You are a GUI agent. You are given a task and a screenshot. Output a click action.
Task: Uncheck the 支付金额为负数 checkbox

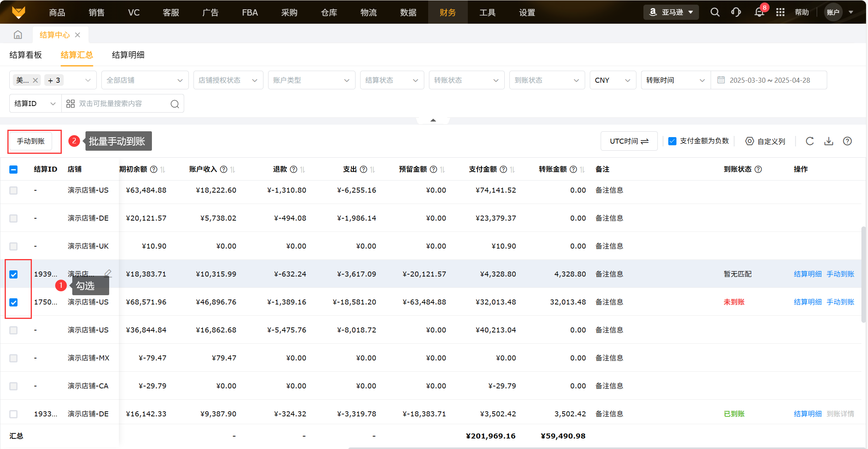click(672, 141)
